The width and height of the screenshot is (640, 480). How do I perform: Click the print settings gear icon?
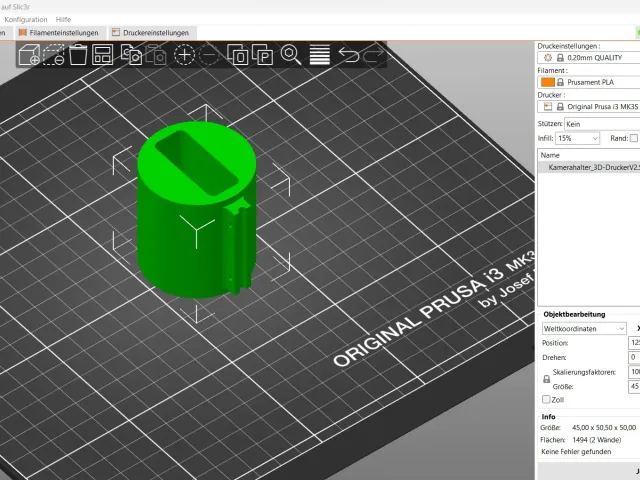pyautogui.click(x=548, y=58)
